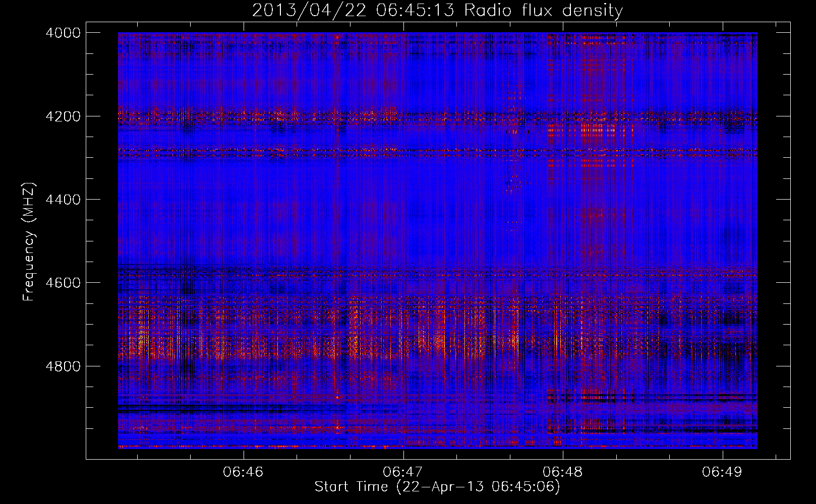The image size is (816, 504).
Task: Click the 06:48 time axis label
Action: pos(562,472)
